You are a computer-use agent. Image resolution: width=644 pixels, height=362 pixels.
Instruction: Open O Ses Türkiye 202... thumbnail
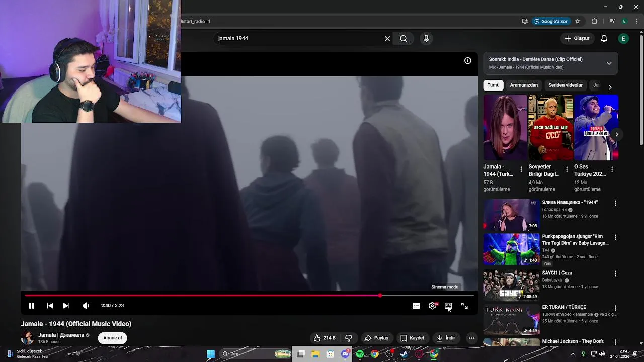(596, 128)
